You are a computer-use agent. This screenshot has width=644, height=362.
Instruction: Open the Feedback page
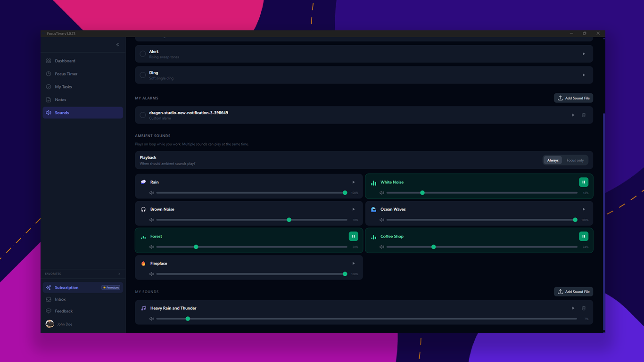point(83,311)
